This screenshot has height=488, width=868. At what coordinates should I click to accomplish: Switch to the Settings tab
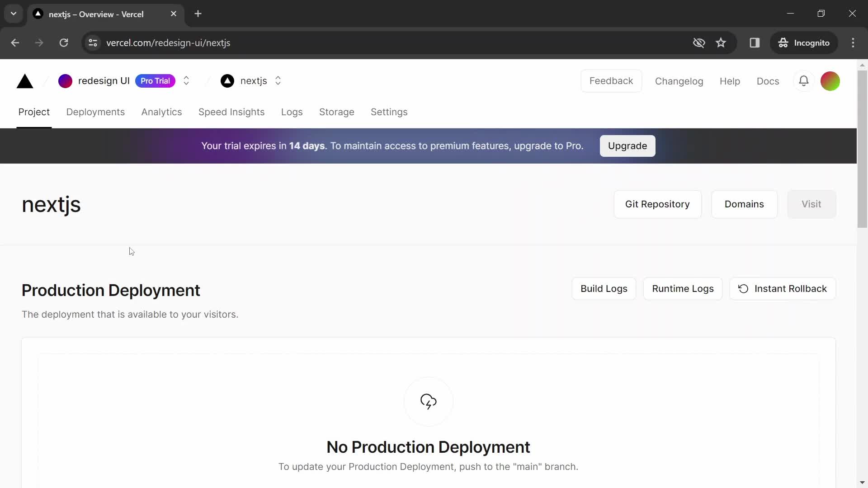(x=389, y=112)
